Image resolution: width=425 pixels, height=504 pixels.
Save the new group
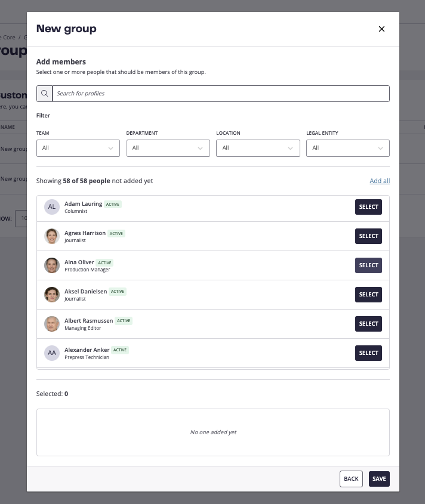point(379,479)
